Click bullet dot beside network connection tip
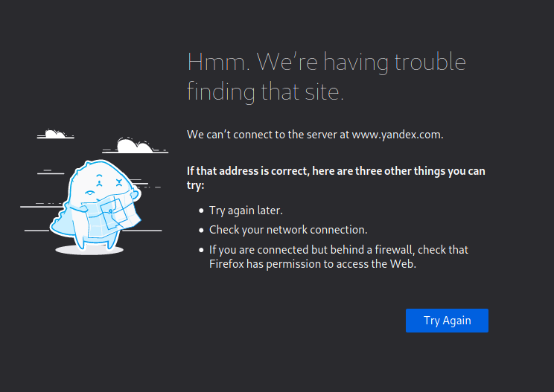554x392 pixels. click(x=201, y=230)
